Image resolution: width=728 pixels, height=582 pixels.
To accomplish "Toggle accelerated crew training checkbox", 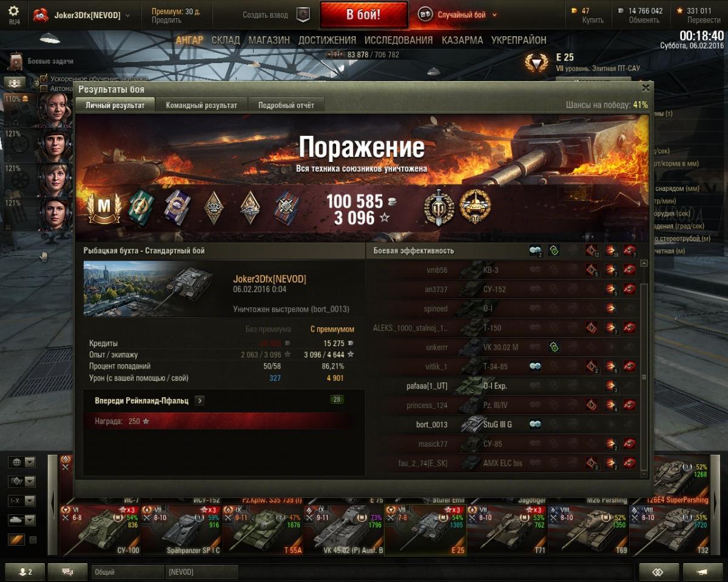I will coord(44,78).
